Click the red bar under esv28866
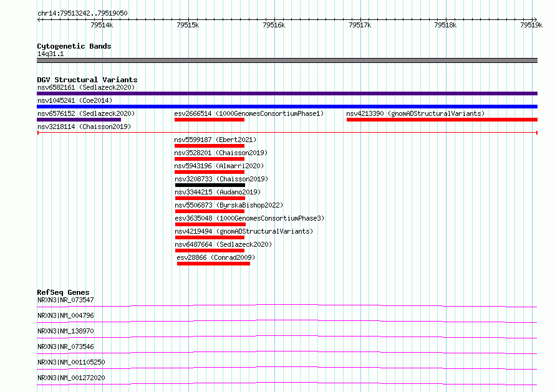Viewport: 555px width, 392px height. [213, 264]
